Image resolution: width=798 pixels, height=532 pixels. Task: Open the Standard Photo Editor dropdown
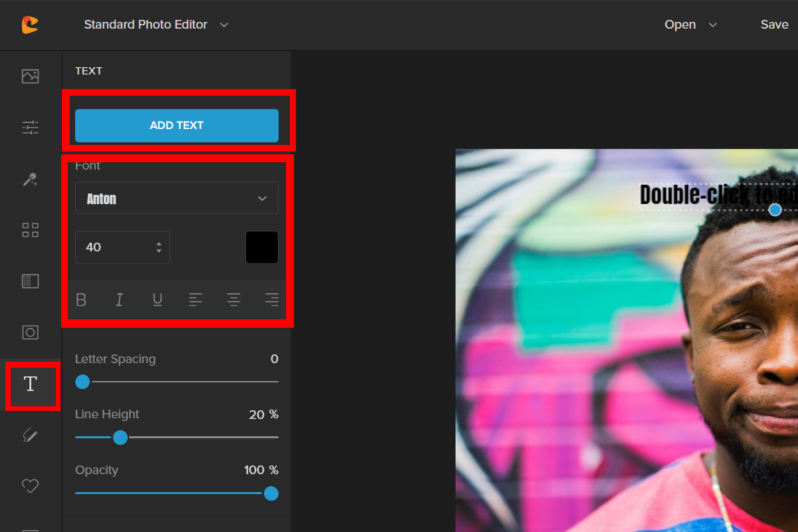(x=156, y=25)
